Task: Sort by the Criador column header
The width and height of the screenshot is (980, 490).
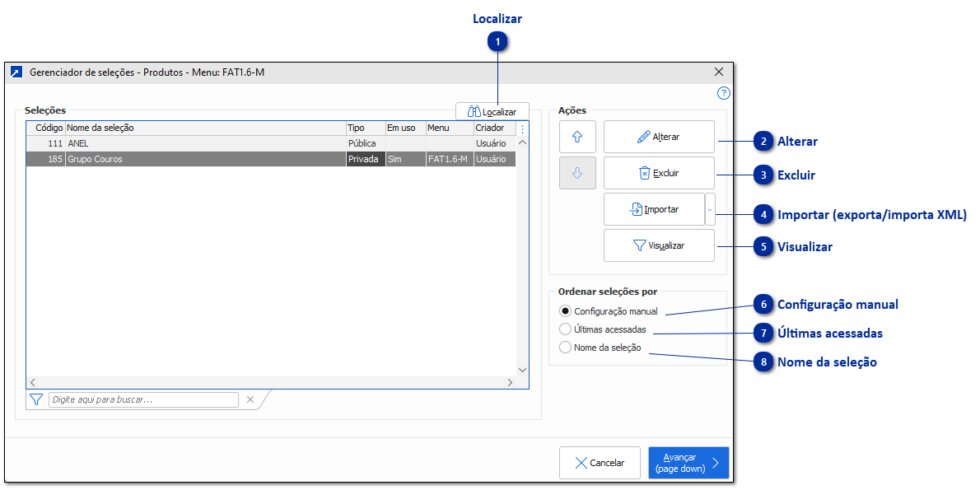Action: (x=494, y=128)
